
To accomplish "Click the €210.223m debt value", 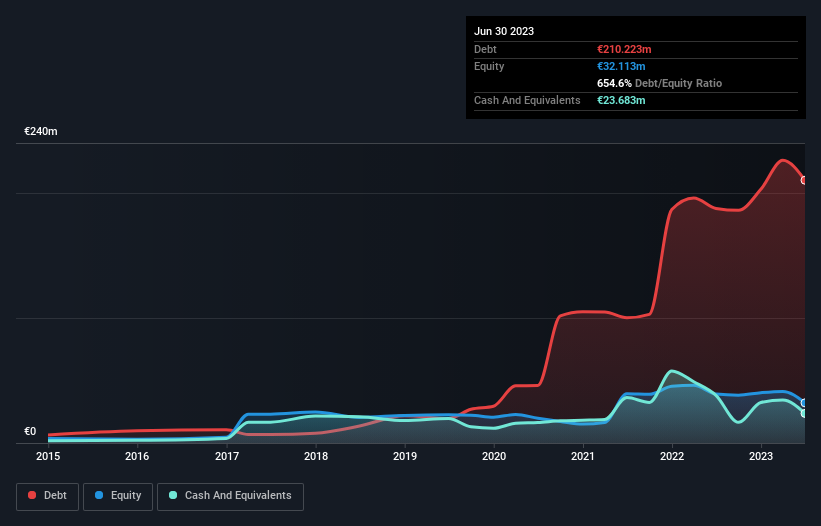I will [624, 49].
